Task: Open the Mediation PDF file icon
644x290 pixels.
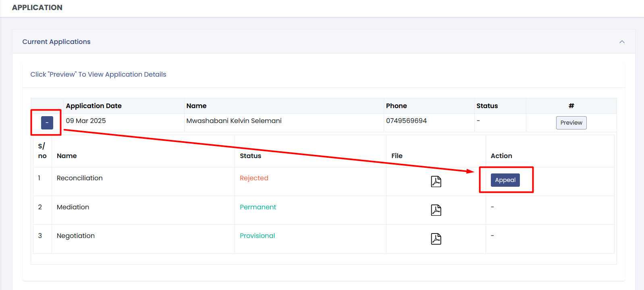Action: click(436, 210)
